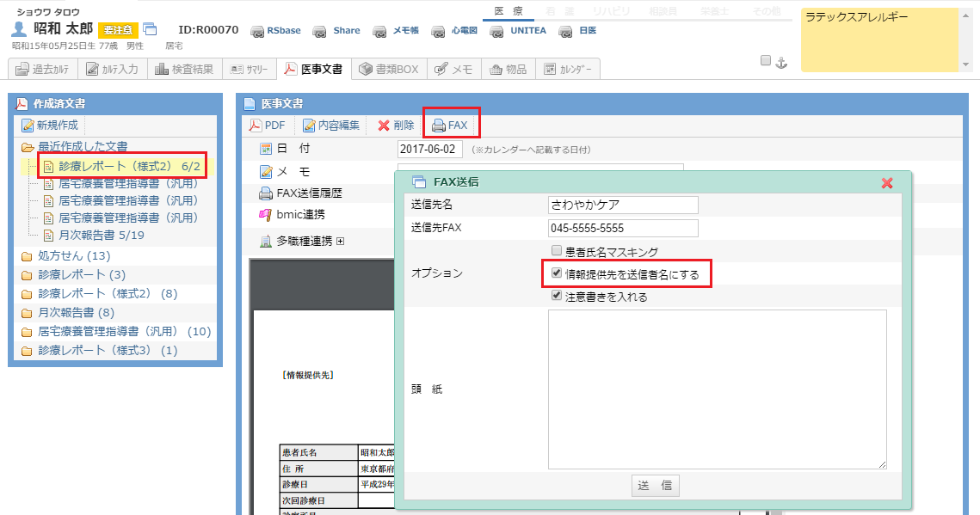980x515 pixels.
Task: Click the memo edit icon beside メモ
Action: coord(266,172)
